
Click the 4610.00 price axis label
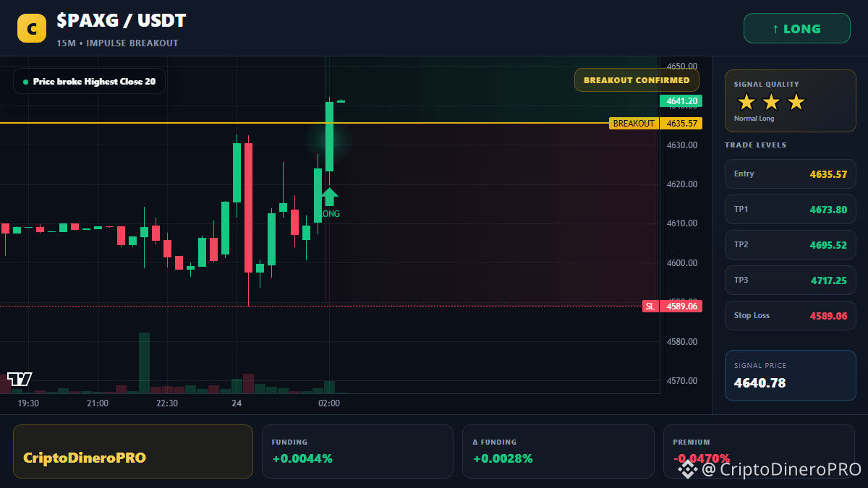[682, 223]
